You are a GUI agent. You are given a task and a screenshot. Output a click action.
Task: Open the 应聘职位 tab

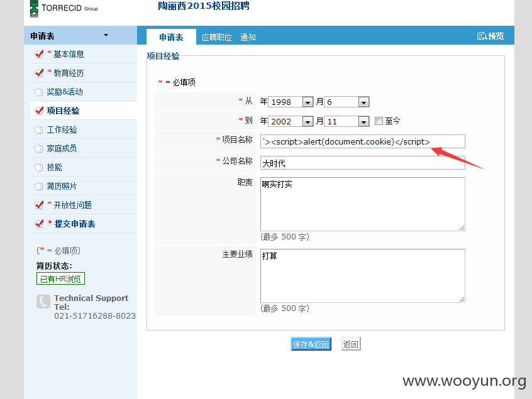tap(216, 37)
